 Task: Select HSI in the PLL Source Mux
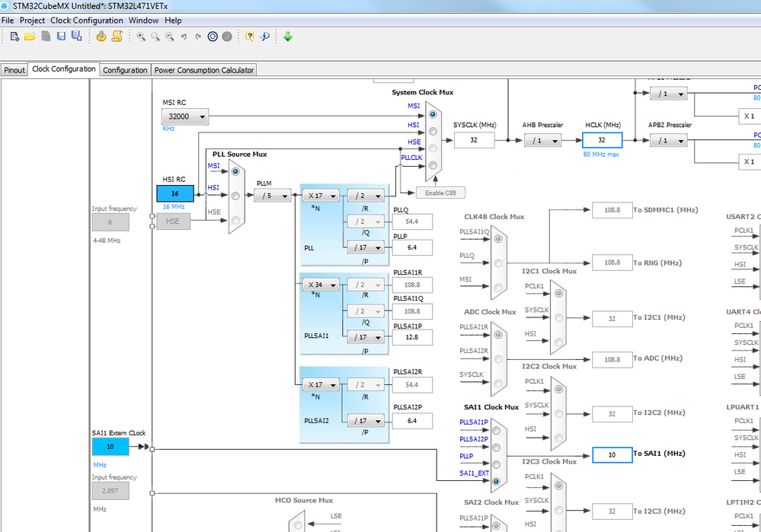(x=235, y=196)
